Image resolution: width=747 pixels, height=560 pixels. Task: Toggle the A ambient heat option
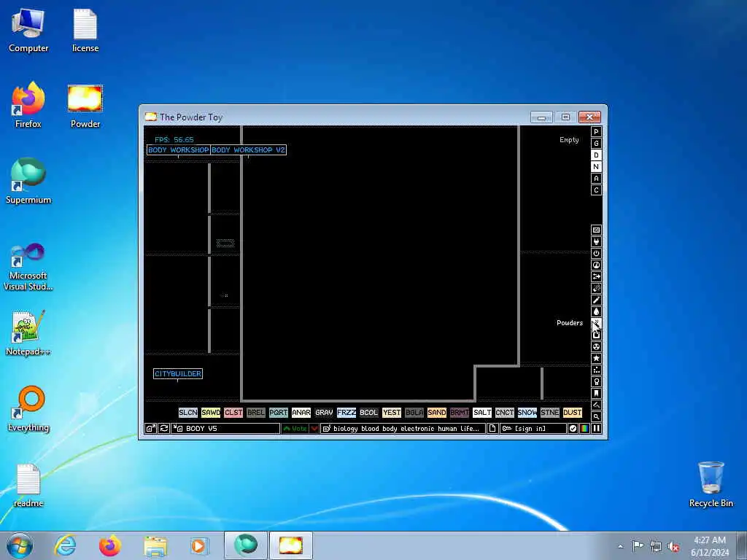[x=596, y=179]
